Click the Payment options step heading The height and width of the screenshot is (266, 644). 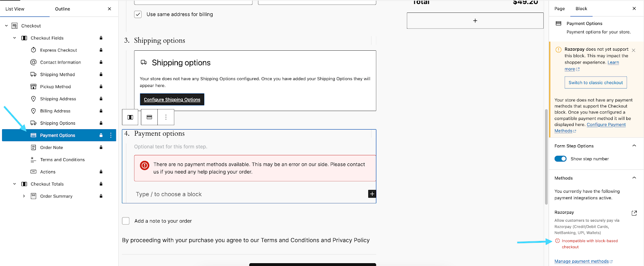click(x=159, y=134)
